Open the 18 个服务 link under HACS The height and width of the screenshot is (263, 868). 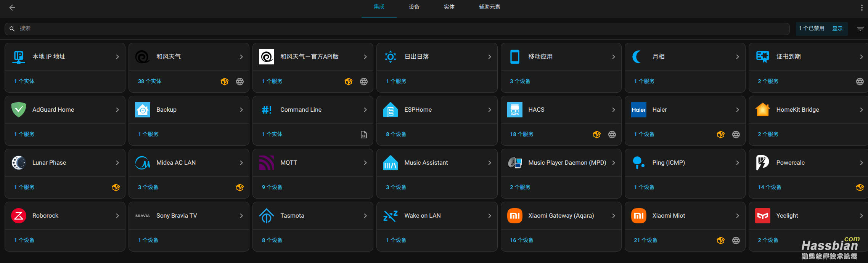521,134
